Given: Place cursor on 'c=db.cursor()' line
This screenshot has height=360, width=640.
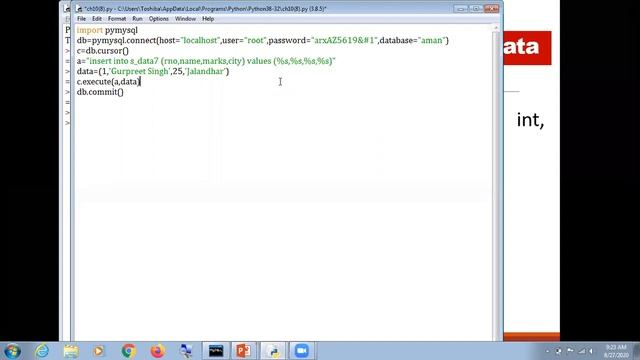Looking at the screenshot, I should 103,51.
